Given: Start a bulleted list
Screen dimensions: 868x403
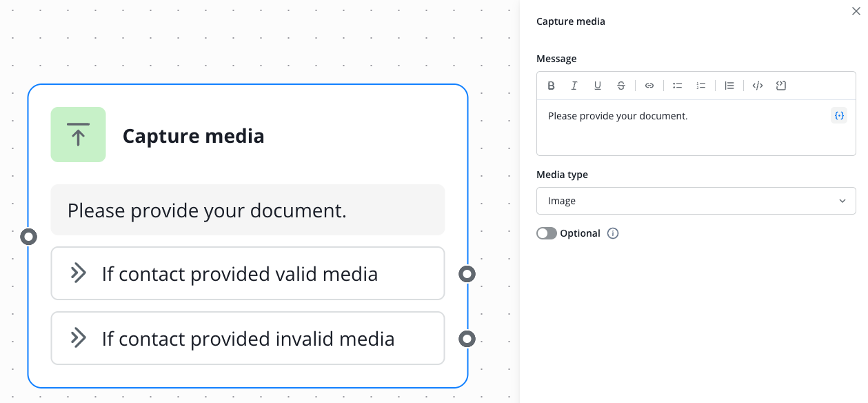Looking at the screenshot, I should (x=678, y=86).
